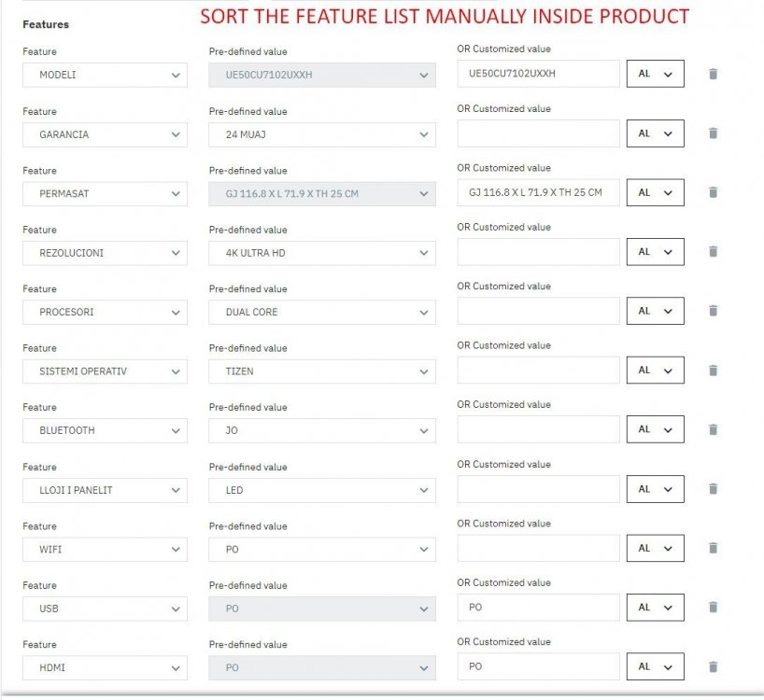Click customized value field containing UE50CU7102UXXH
764x700 pixels.
click(538, 74)
